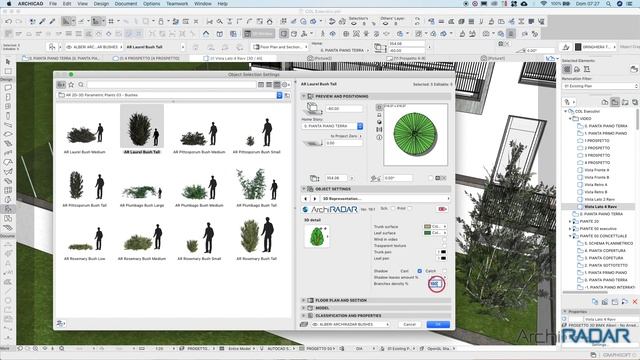Toggle mirror checkbox beside rotation angle
Screen dimensions: 640x360
431,178
